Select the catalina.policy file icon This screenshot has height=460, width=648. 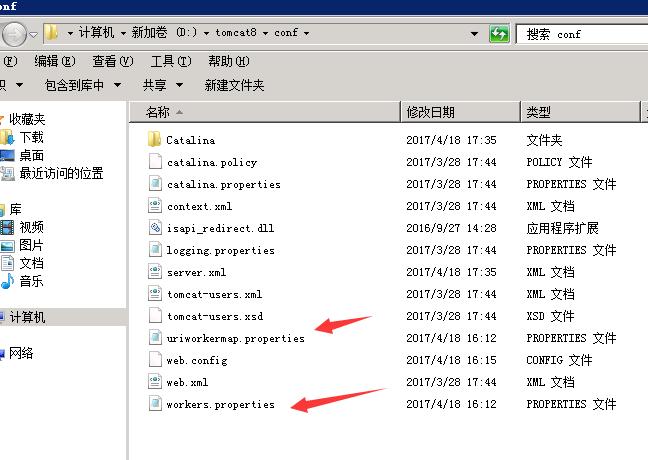[154, 162]
